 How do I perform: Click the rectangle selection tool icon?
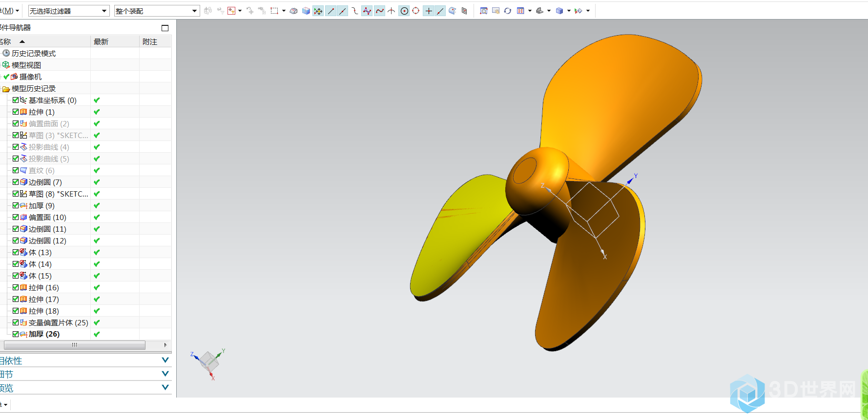[x=274, y=11]
